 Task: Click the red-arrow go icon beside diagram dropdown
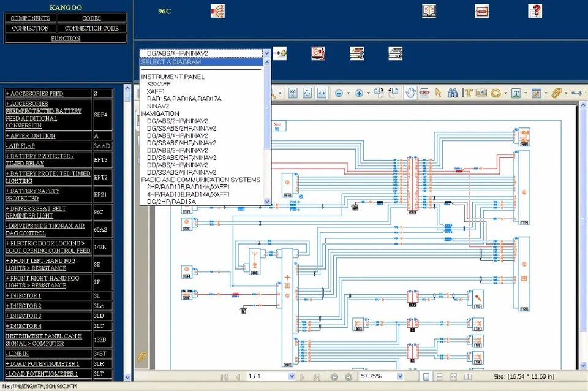tap(280, 53)
